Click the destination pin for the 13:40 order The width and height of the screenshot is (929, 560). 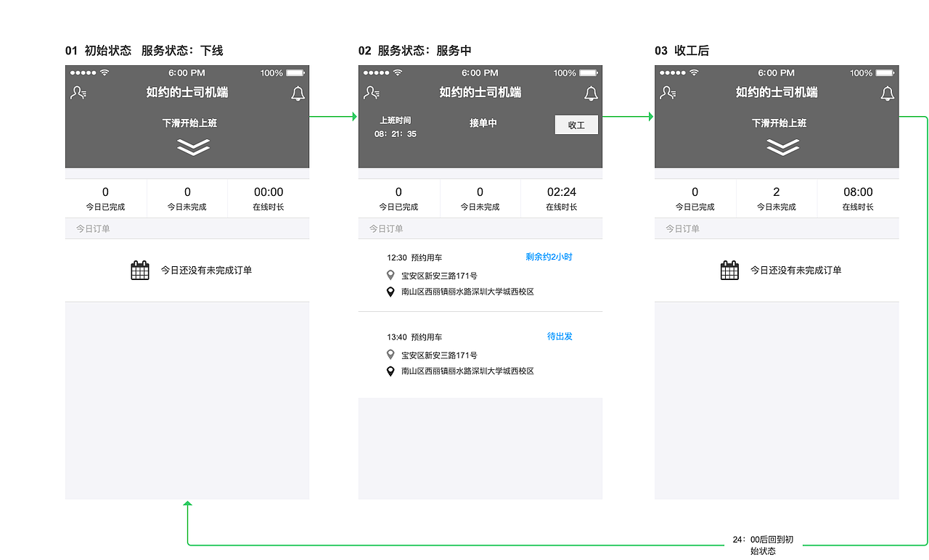[x=390, y=371]
